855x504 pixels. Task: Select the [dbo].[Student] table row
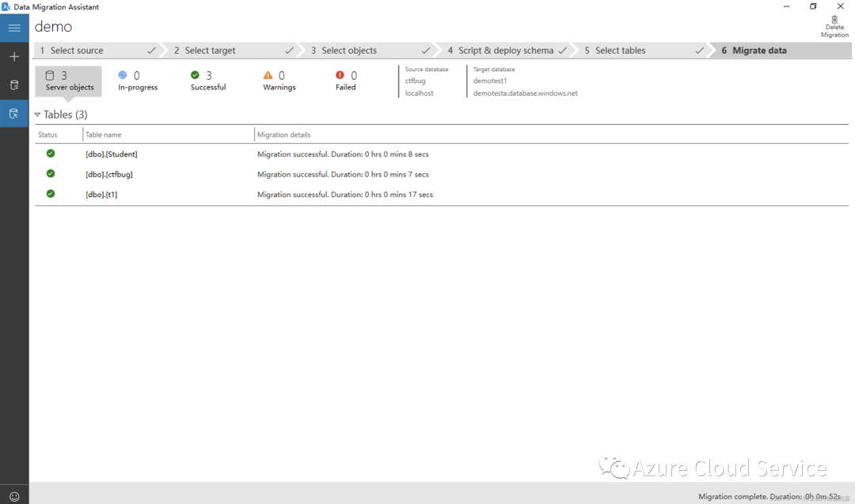tap(442, 154)
